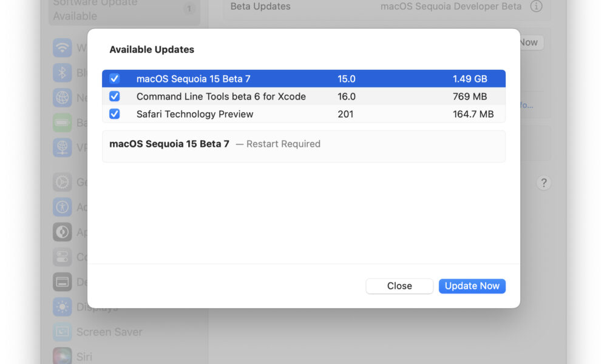Click the Update Now button
The image size is (607, 364).
472,286
